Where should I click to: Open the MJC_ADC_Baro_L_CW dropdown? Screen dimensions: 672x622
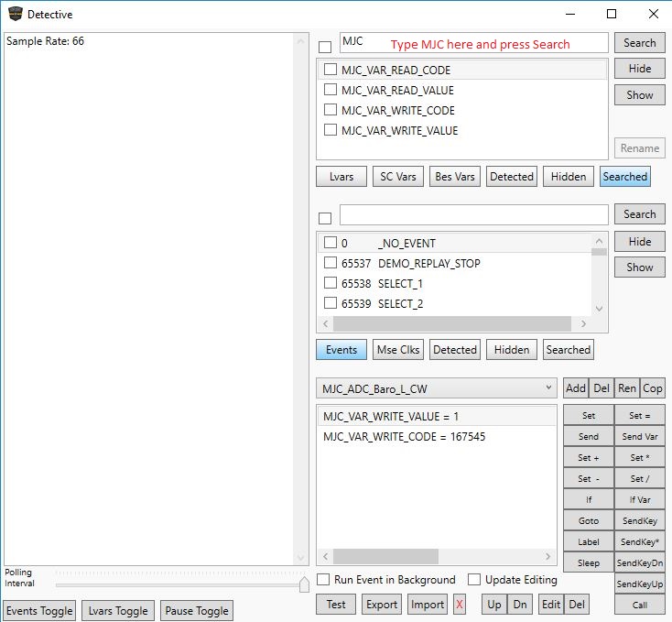(436, 388)
